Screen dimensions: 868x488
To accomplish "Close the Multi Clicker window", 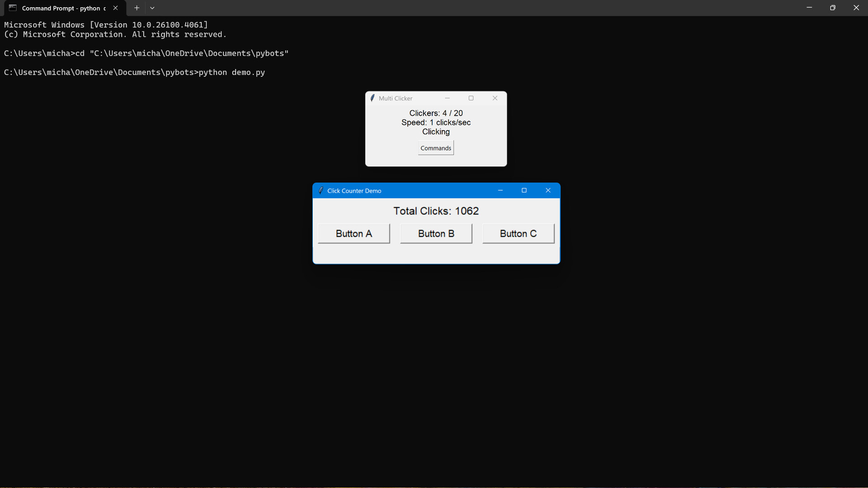I will coord(495,98).
